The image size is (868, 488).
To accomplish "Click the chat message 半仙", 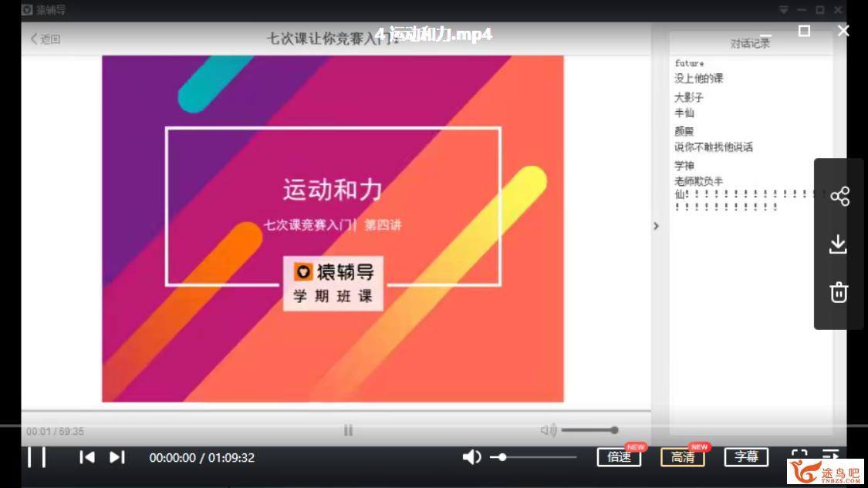I will pos(684,113).
